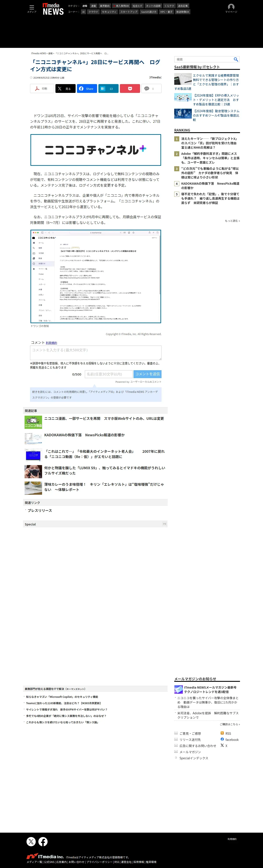Screen dimensions: 263x868
Task: Click the コメントを送信 button
Action: tap(147, 374)
